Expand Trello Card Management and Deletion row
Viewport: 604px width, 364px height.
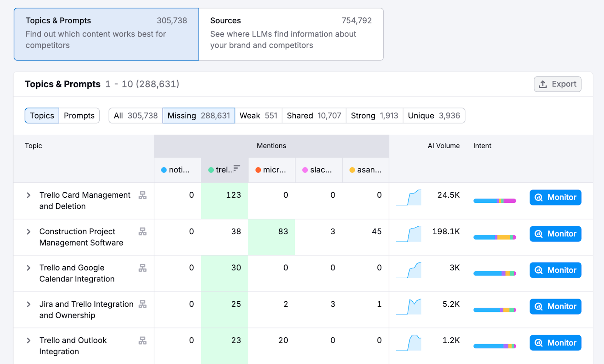[x=29, y=195]
